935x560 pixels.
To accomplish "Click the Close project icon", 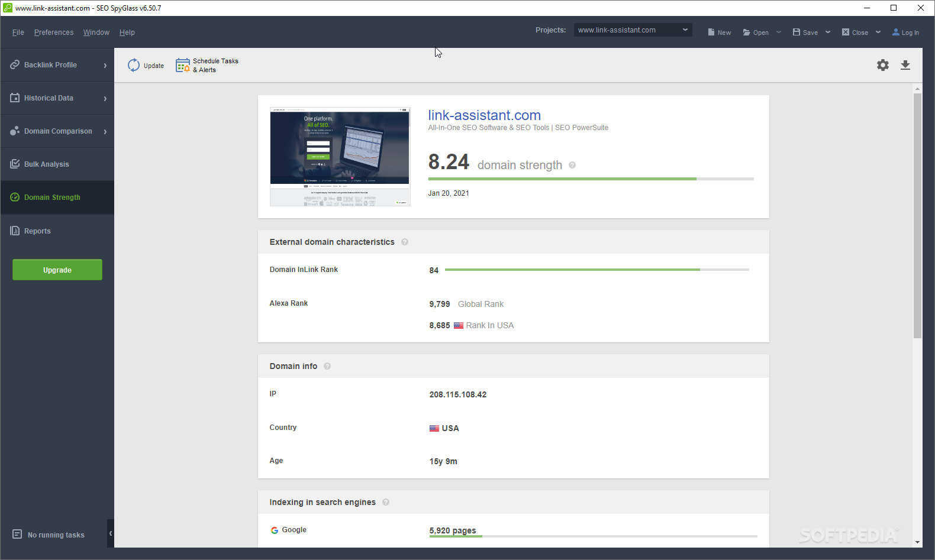I will [846, 32].
